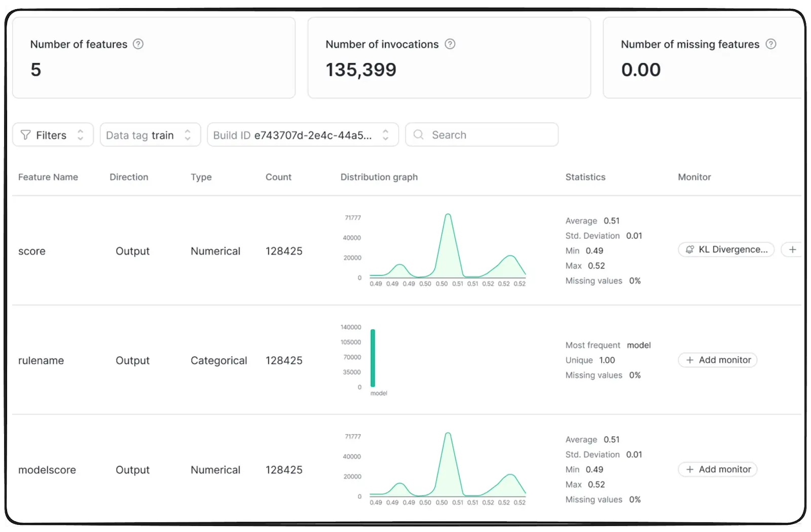Click the help icon beside Number of invocations
Screen dimensions: 811x532
[x=450, y=44]
